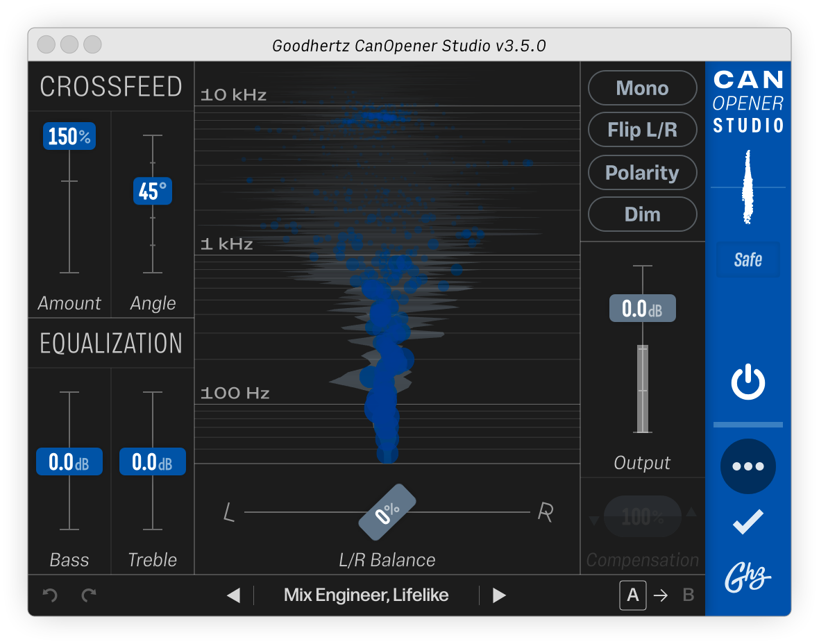Click the Bass label

click(69, 560)
